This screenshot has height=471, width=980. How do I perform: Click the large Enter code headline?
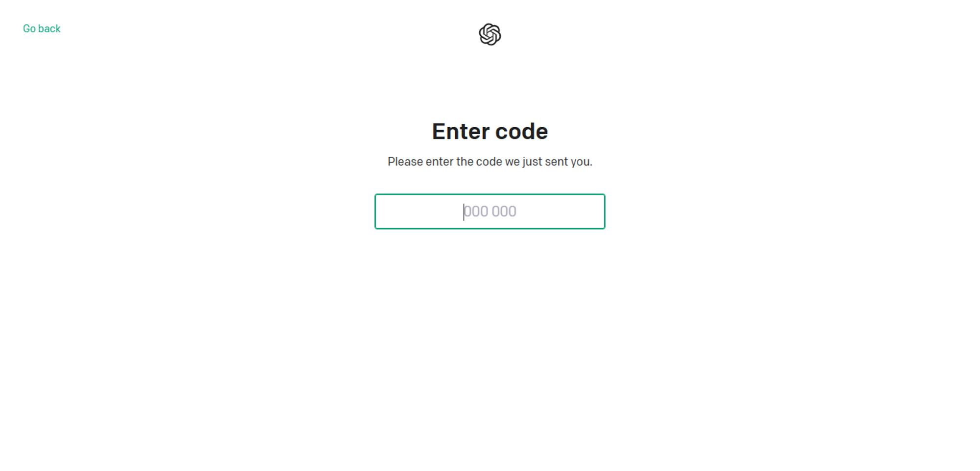coord(490,131)
